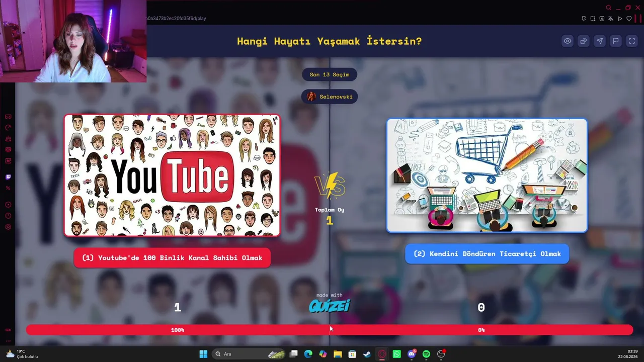
Task: Click the quiz title Hangi Hayatı Yaşamak İstersin?
Action: pos(330,41)
